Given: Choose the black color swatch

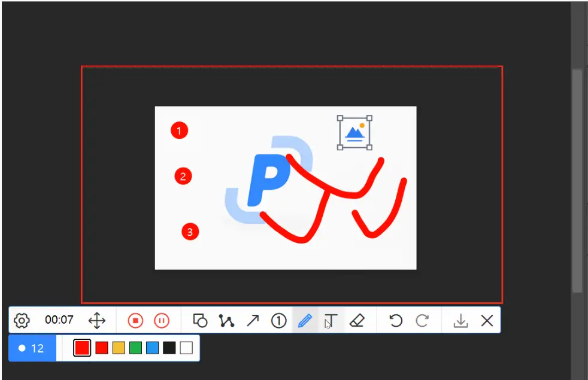Looking at the screenshot, I should tap(169, 348).
